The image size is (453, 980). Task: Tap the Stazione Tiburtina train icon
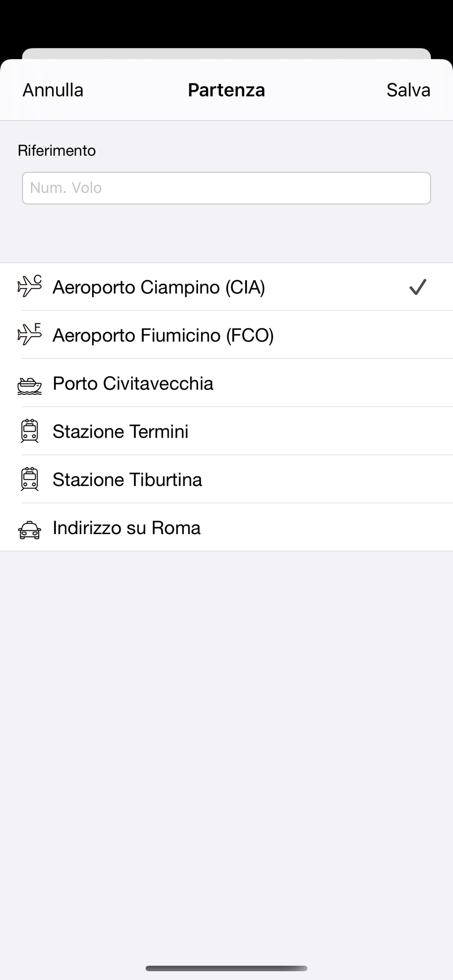tap(29, 479)
